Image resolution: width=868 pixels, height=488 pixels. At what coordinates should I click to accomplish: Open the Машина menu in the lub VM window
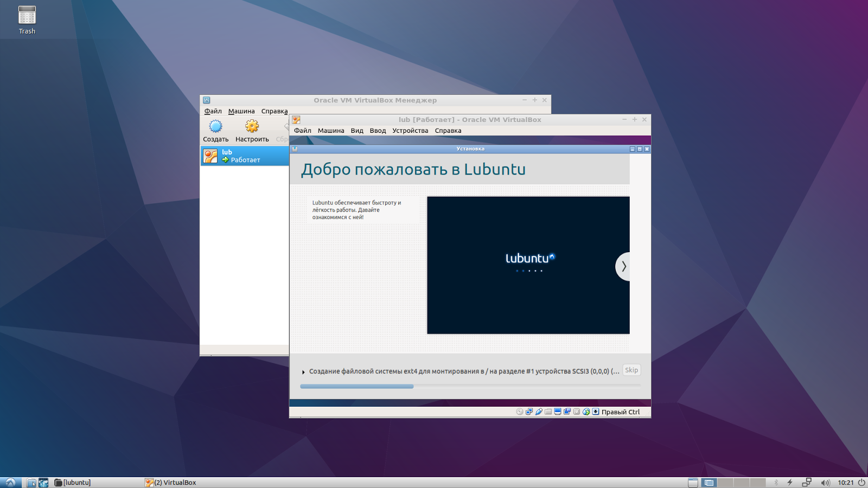click(x=331, y=131)
